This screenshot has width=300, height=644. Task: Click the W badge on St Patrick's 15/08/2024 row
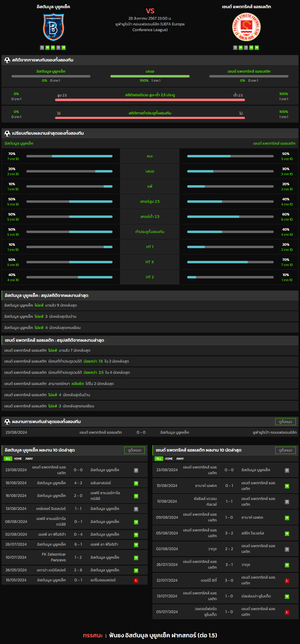[x=287, y=486]
